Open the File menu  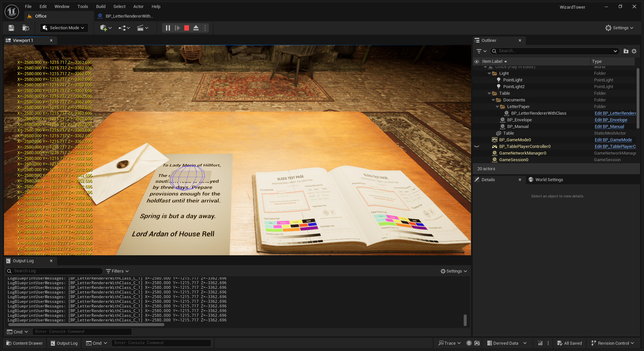click(x=28, y=6)
